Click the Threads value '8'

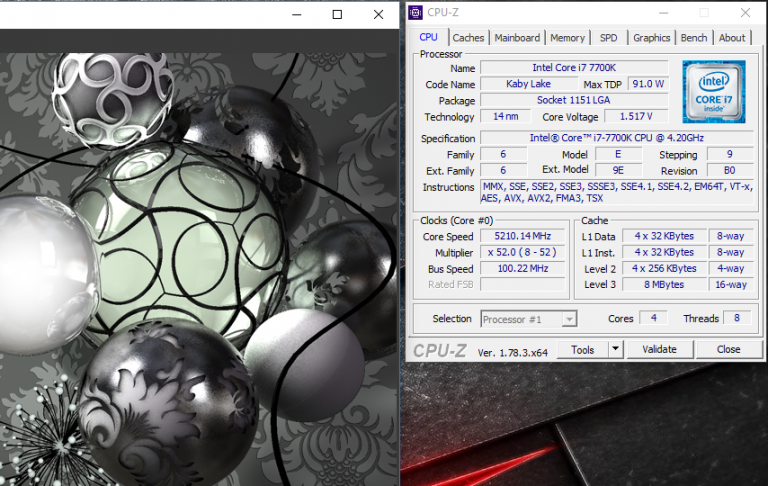tap(737, 318)
